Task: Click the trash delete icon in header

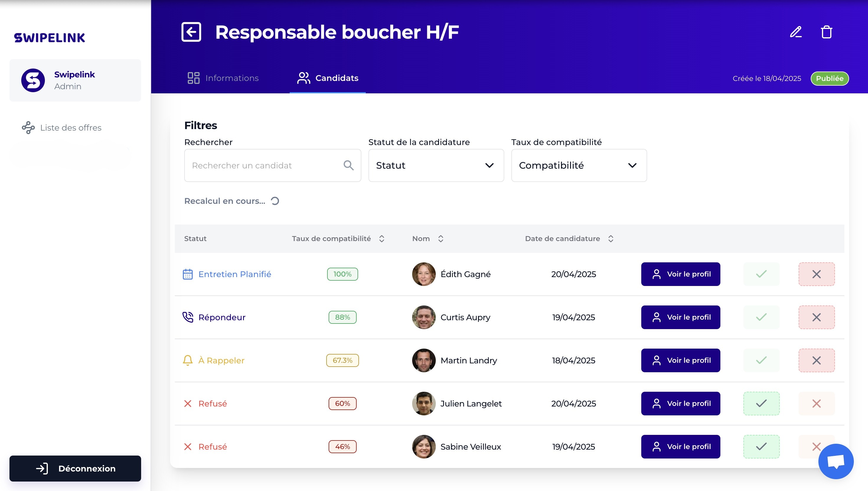Action: click(x=826, y=32)
